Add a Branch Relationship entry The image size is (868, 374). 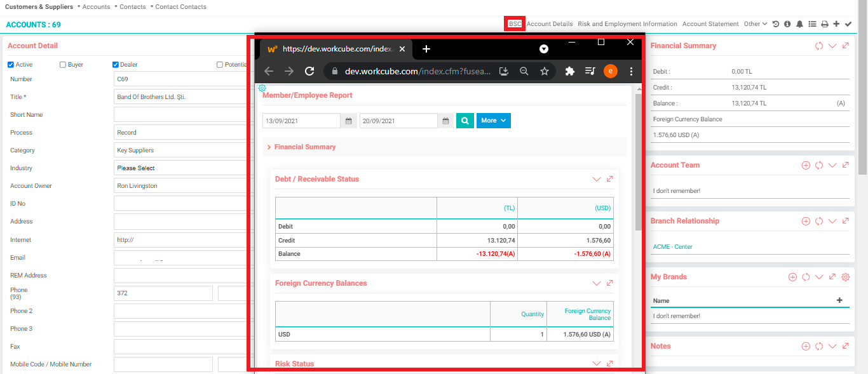point(806,221)
